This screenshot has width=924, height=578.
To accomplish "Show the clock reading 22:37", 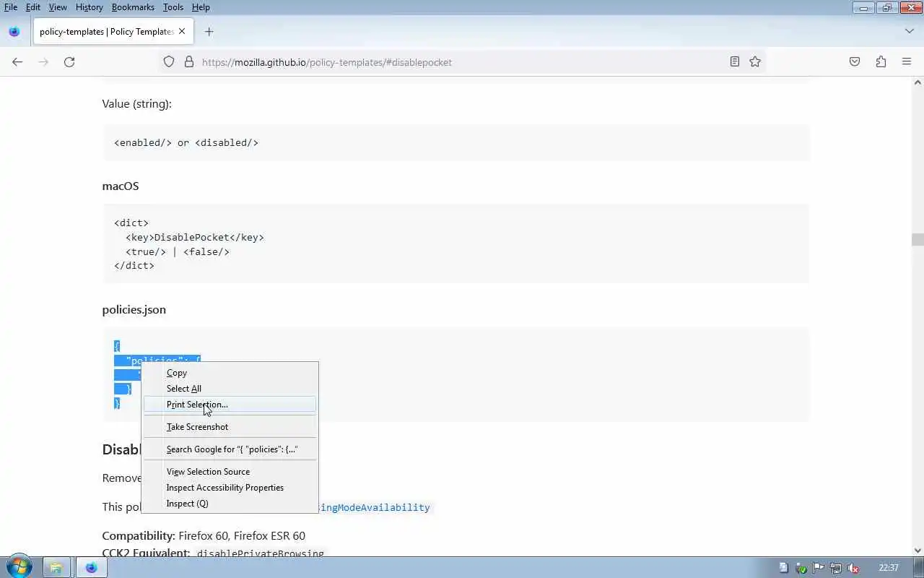I will [x=889, y=568].
